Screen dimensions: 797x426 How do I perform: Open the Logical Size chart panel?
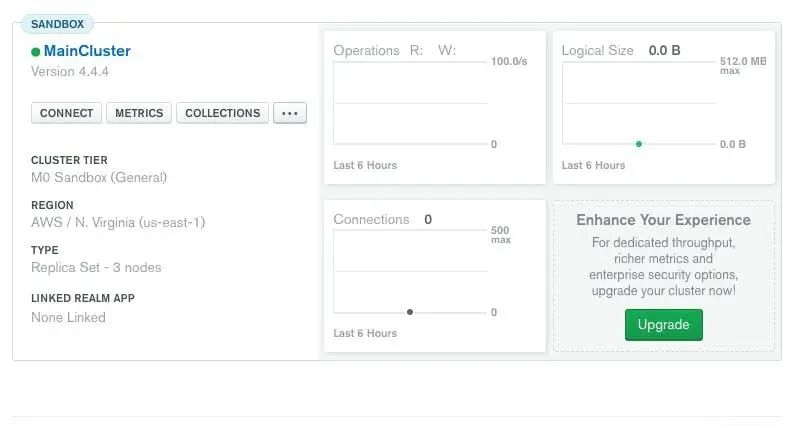coord(663,107)
